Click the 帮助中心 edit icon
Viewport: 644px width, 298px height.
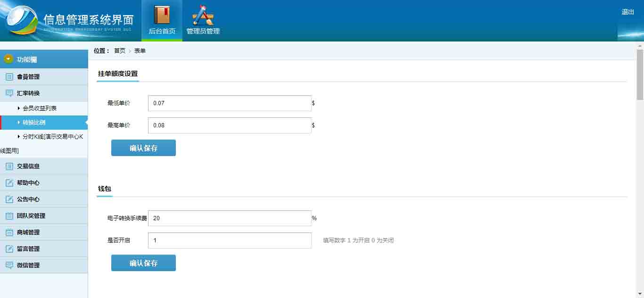click(x=9, y=183)
